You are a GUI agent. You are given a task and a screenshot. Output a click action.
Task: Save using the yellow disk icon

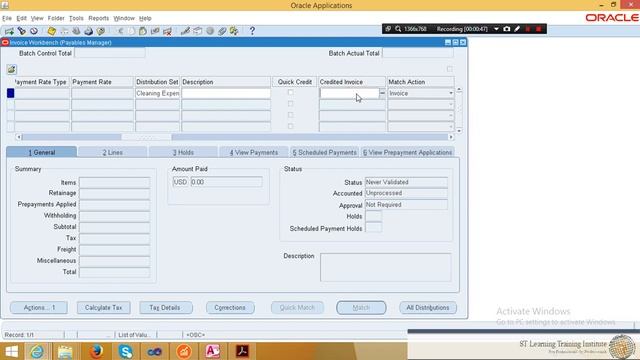[x=51, y=31]
